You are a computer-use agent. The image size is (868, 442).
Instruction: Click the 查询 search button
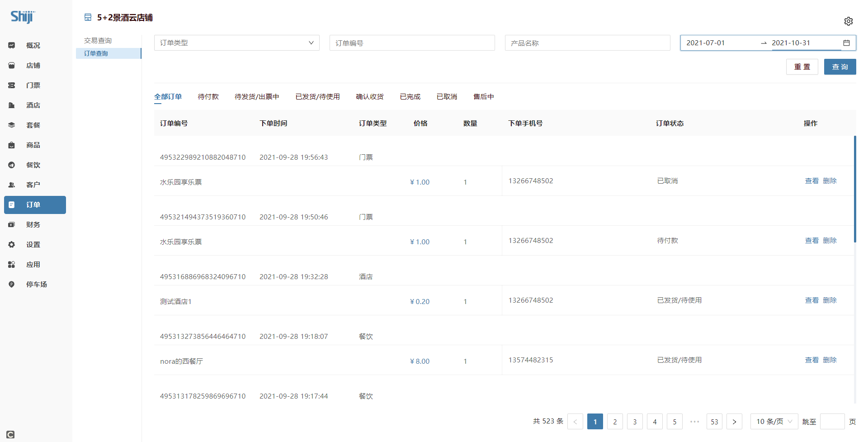click(x=840, y=67)
